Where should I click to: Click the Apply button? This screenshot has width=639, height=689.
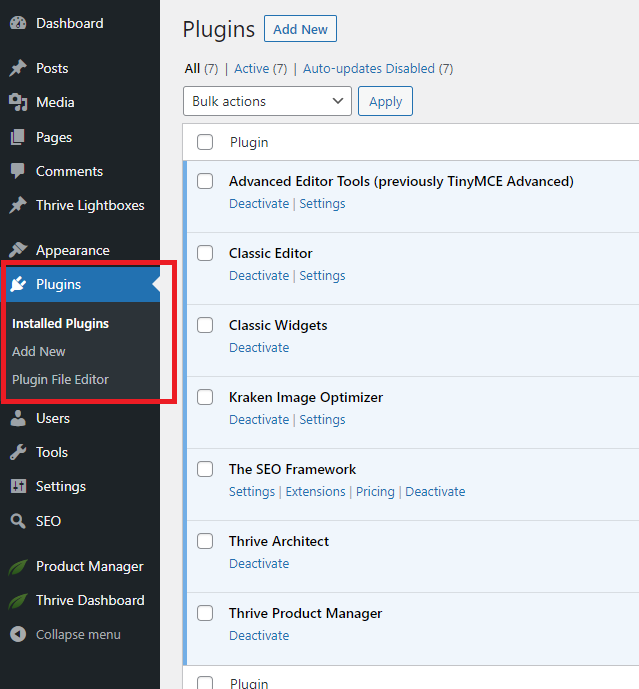pyautogui.click(x=385, y=102)
